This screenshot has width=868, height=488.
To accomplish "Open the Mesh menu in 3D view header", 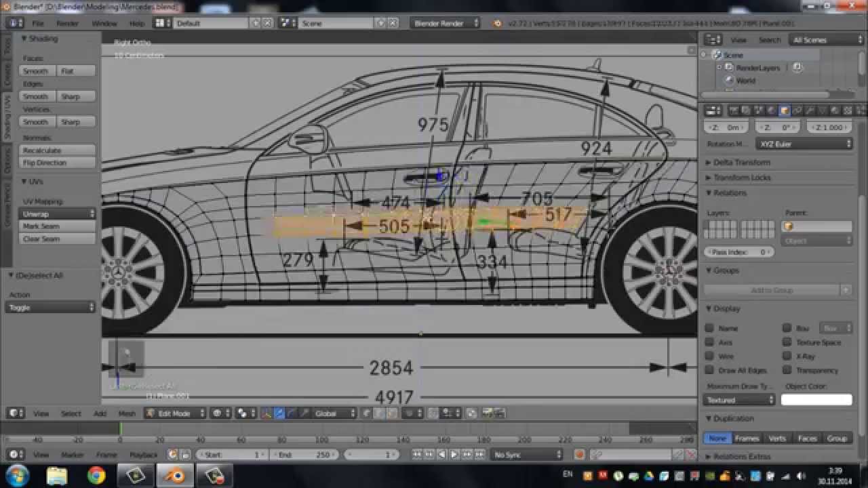I will click(127, 413).
